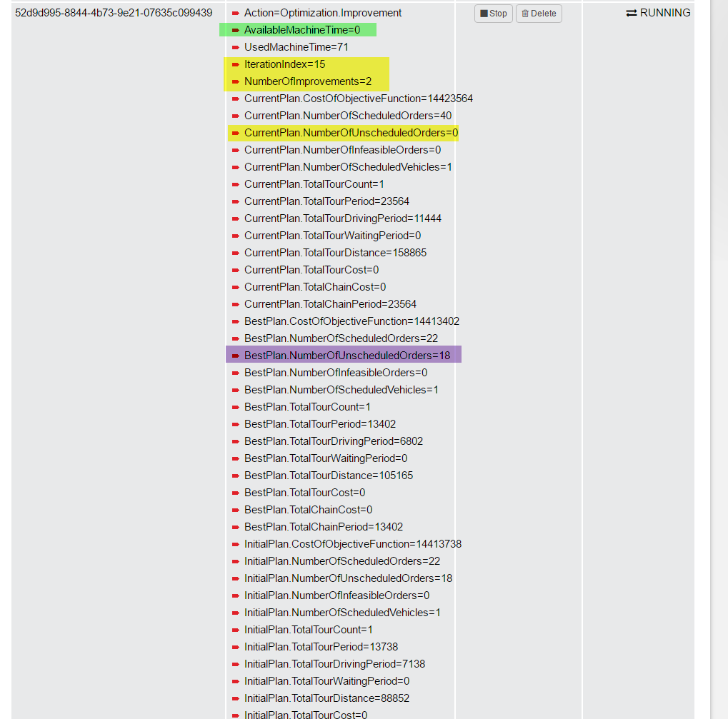Click the Stop button
The height and width of the screenshot is (719, 728).
pos(493,14)
